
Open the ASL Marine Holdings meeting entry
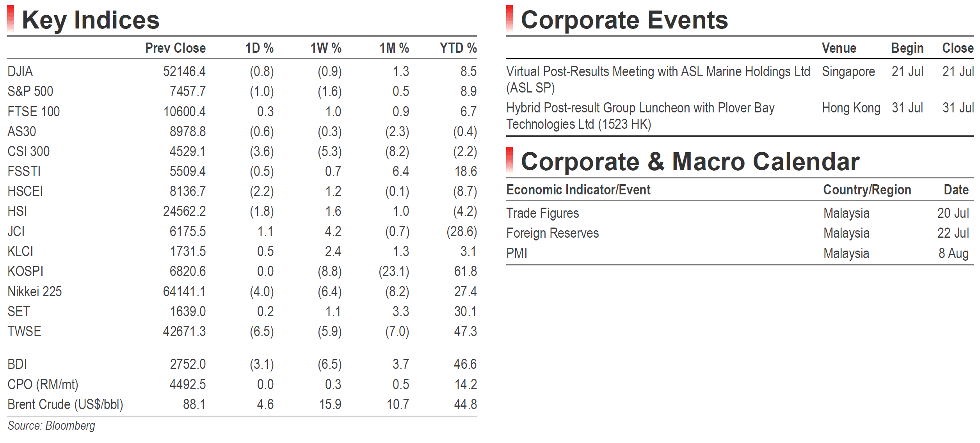pos(658,80)
